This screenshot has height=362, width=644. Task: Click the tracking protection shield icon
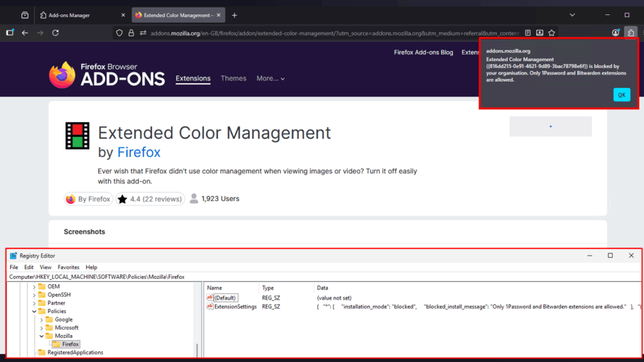tap(119, 33)
